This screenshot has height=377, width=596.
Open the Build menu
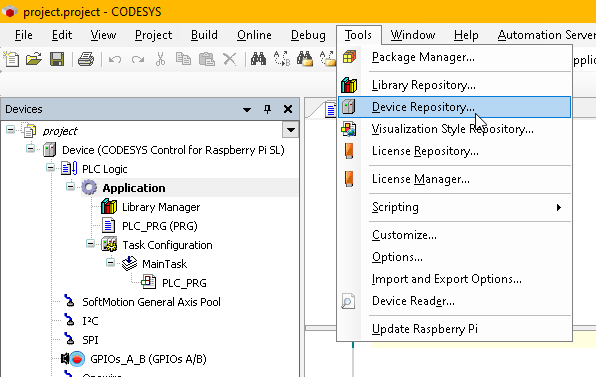204,35
